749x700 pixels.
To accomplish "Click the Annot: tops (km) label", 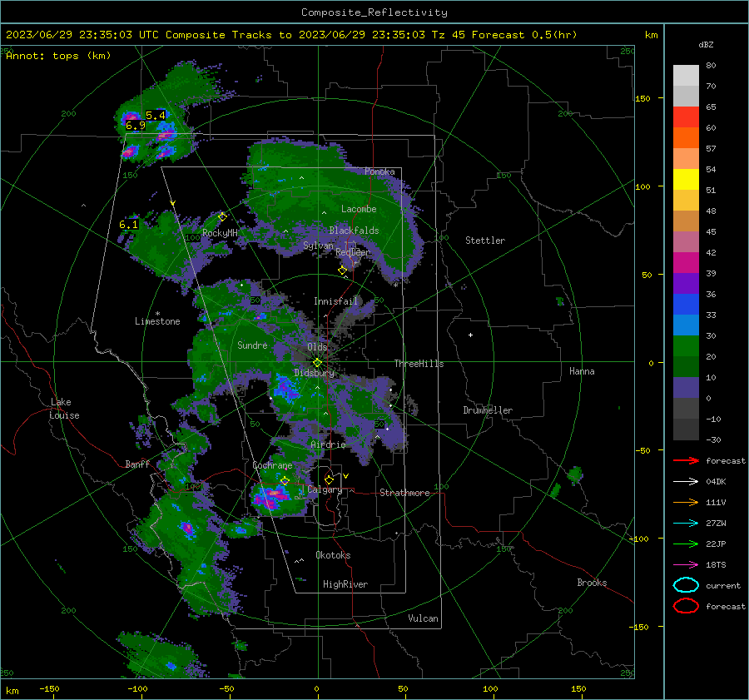I will (x=58, y=56).
